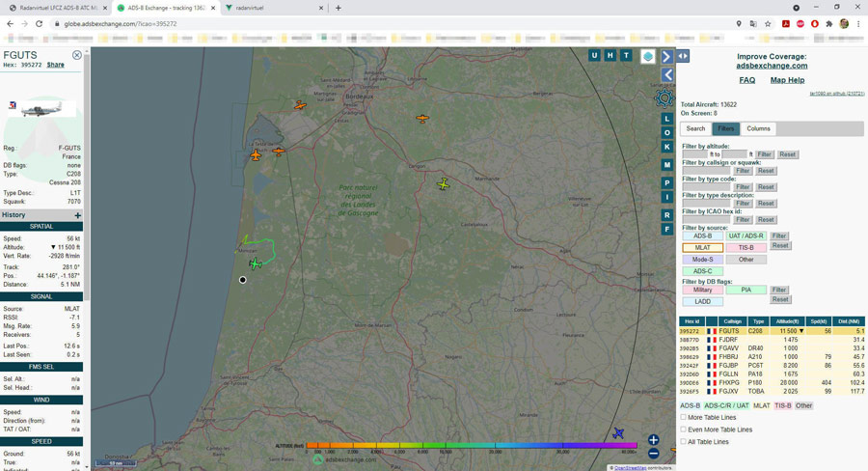Click the O map option button
The height and width of the screenshot is (471, 868).
pyautogui.click(x=667, y=133)
